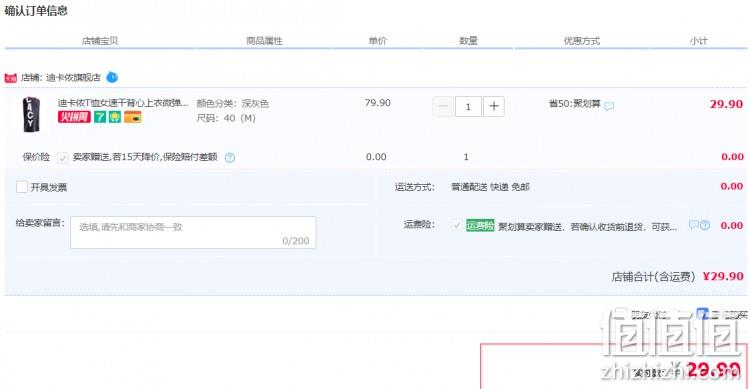Toggle the 匿名购买 anonymous purchase checkbox
Screen dimensions: 750x389
point(702,314)
